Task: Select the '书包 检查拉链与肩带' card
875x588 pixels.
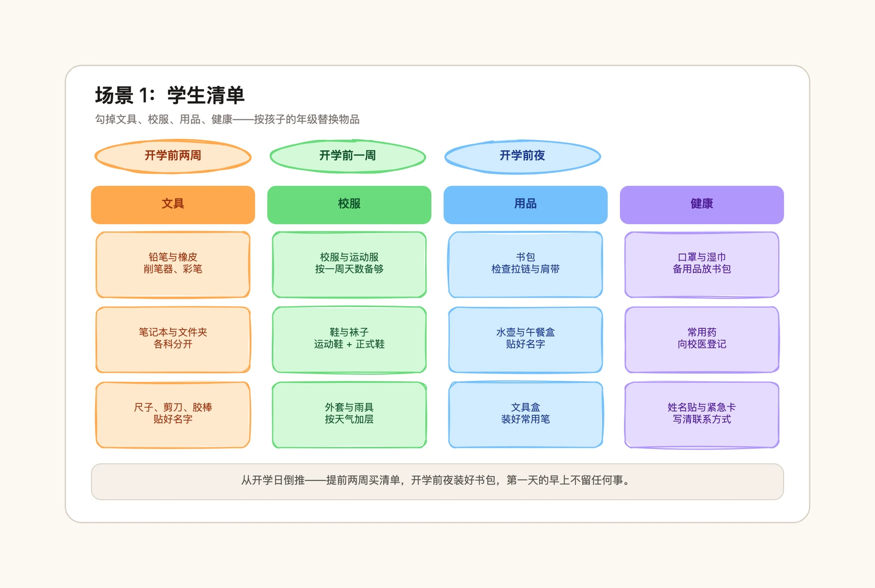Action: click(526, 264)
